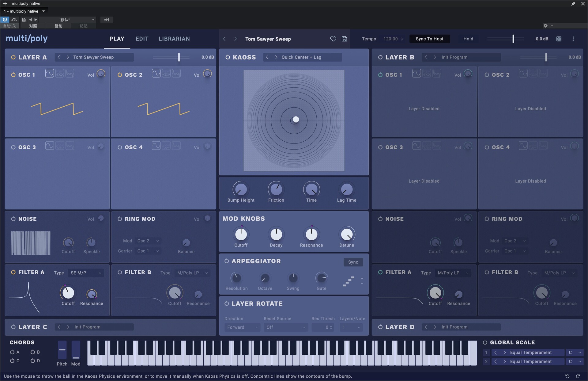Go to previous performance with left arrow
The image size is (588, 381).
(224, 39)
